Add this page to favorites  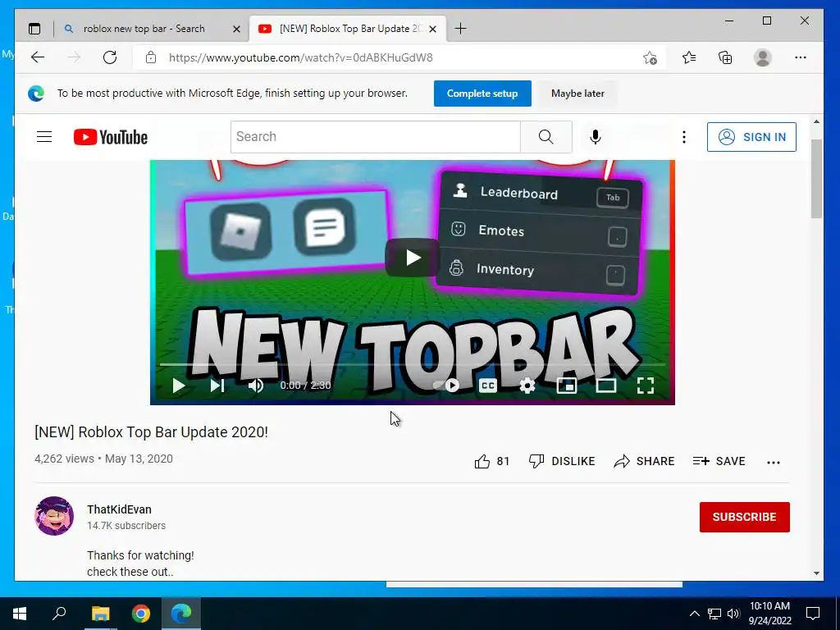(650, 58)
